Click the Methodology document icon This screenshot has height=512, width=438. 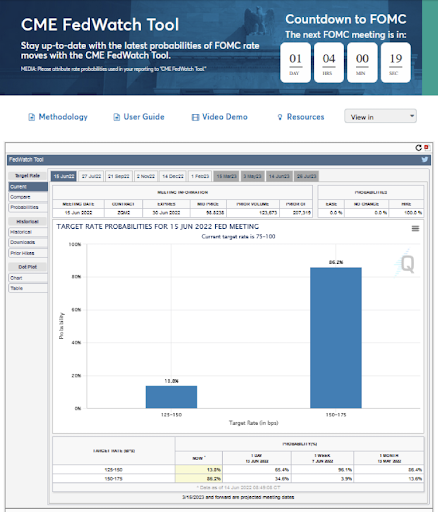31,117
